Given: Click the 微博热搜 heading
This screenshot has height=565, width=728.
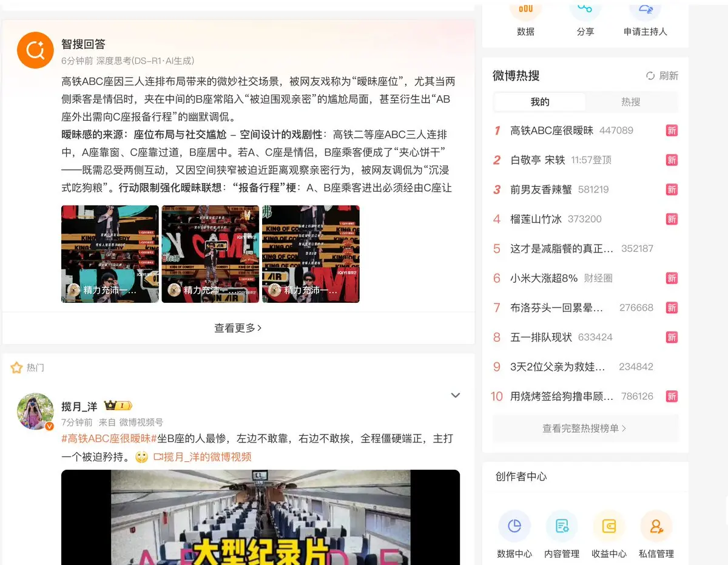Looking at the screenshot, I should click(516, 76).
